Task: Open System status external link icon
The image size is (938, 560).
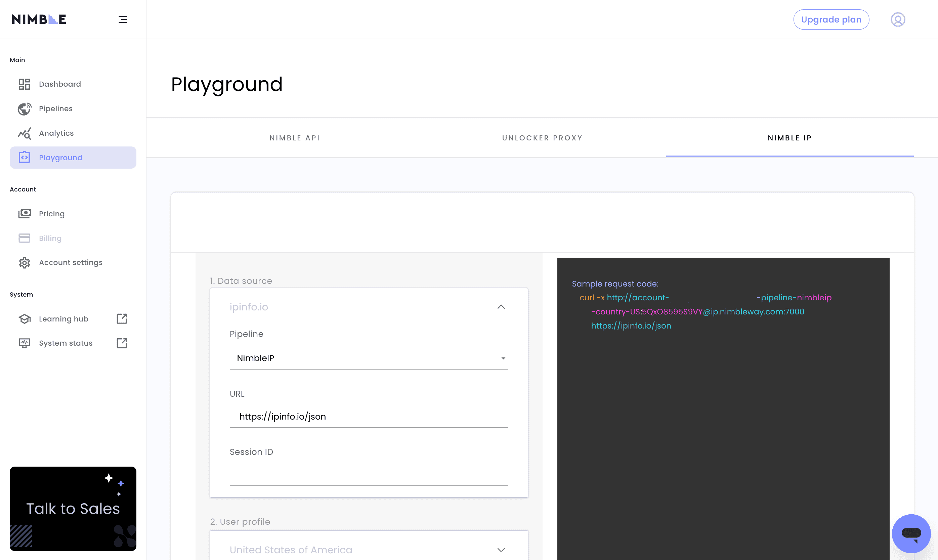Action: pos(122,343)
